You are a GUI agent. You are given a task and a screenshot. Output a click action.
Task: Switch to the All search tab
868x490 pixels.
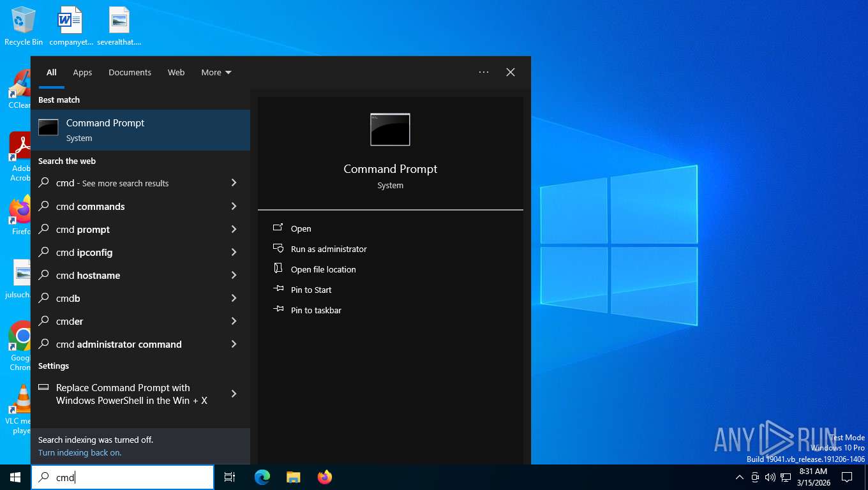pyautogui.click(x=52, y=72)
